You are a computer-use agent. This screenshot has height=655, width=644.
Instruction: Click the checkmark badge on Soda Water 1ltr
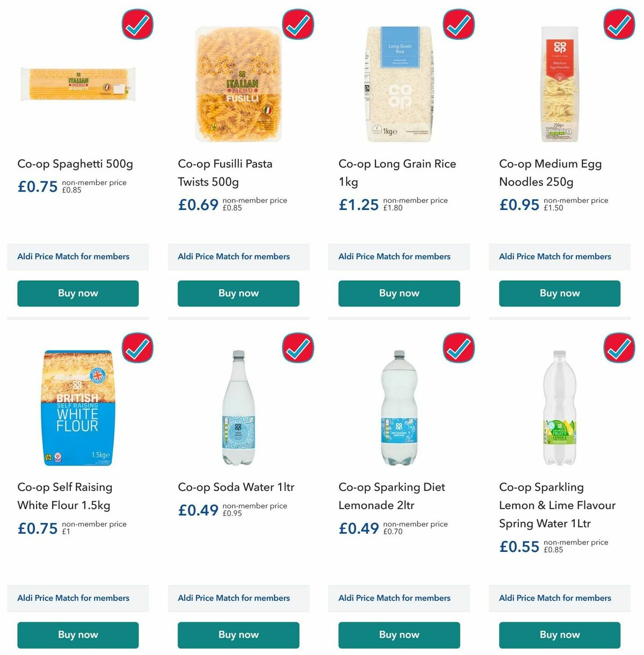coord(298,348)
